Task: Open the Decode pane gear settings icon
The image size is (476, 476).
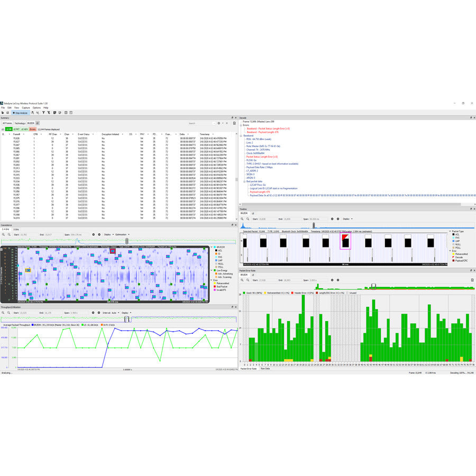Action: coord(471,117)
